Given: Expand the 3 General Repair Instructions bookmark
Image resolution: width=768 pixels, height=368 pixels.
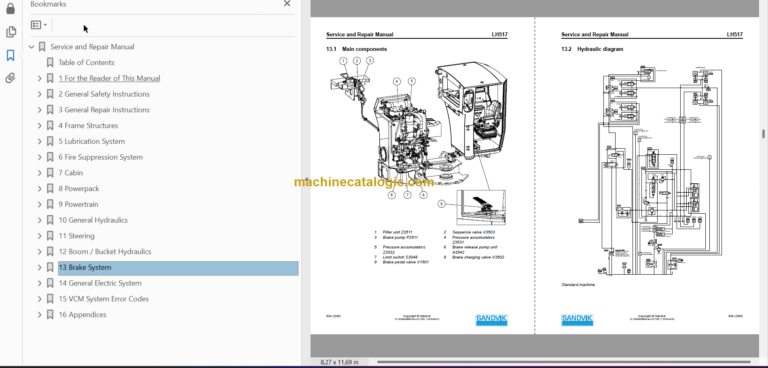Looking at the screenshot, I should 40,110.
